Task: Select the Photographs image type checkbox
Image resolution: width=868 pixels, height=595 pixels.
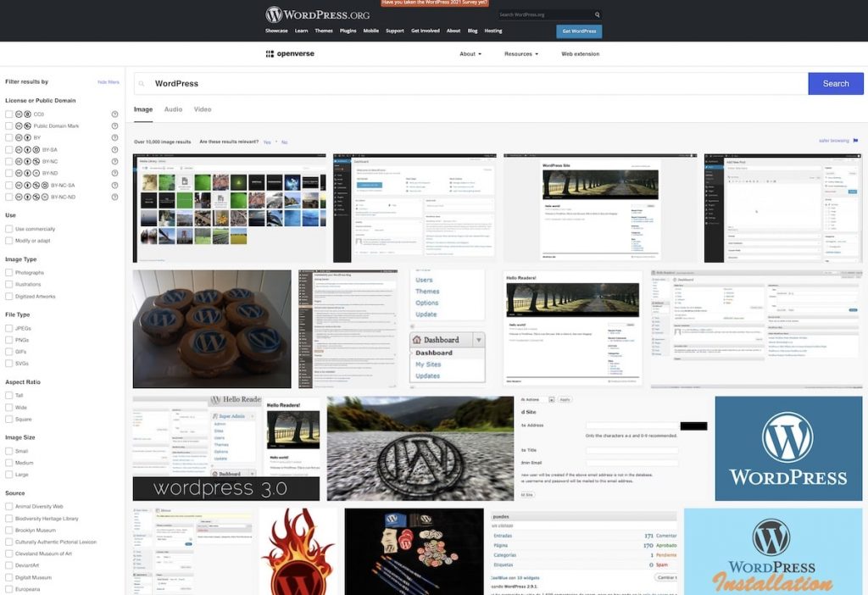Action: click(8, 272)
